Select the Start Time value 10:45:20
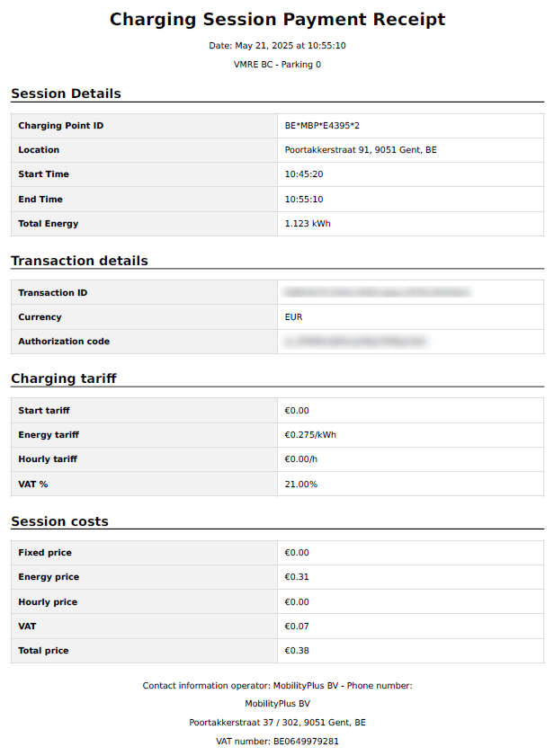This screenshot has height=756, width=554. 304,174
